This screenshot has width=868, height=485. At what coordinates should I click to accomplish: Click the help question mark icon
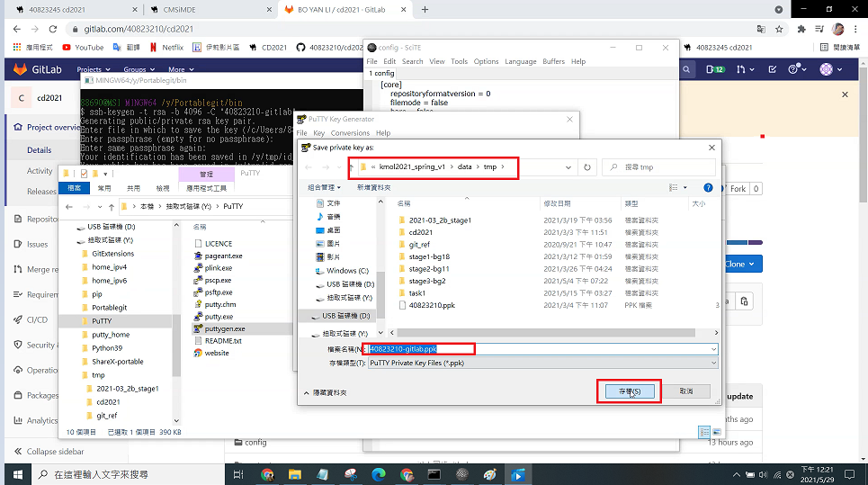coord(708,188)
